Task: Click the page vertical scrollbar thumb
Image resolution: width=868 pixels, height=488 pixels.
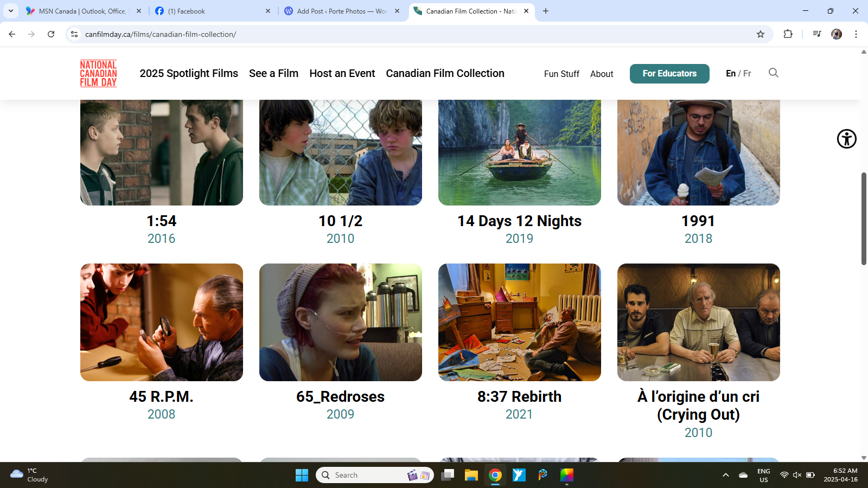Action: tap(864, 219)
